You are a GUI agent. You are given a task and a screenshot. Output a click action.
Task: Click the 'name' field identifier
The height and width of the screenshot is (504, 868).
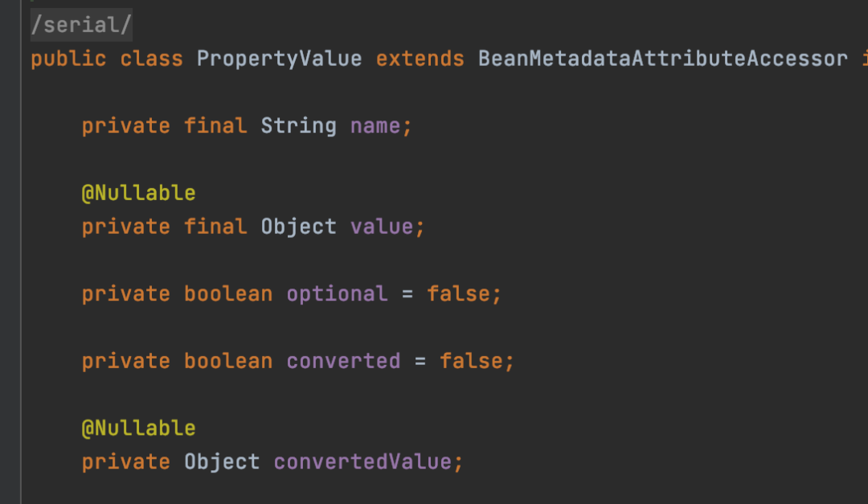(375, 126)
